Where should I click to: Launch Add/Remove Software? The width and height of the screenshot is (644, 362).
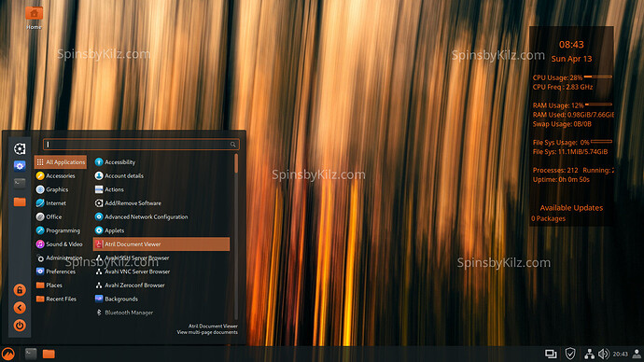pos(161,203)
